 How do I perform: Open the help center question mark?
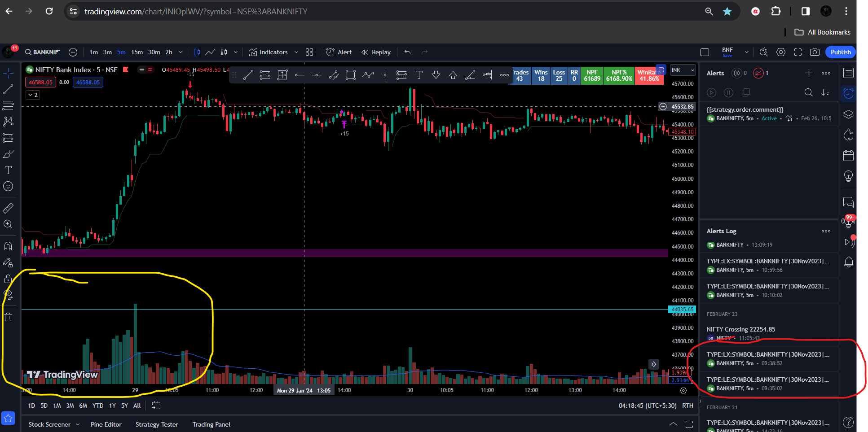click(x=848, y=422)
